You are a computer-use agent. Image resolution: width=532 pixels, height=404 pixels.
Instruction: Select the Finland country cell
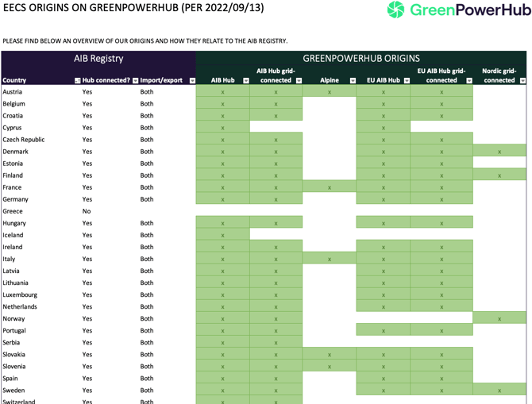(x=13, y=175)
